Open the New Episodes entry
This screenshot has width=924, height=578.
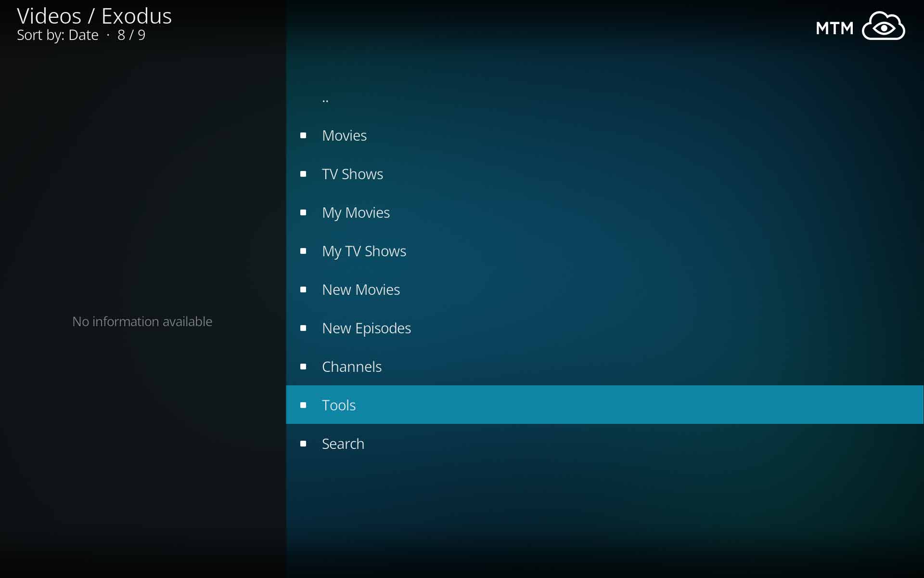[x=604, y=328]
